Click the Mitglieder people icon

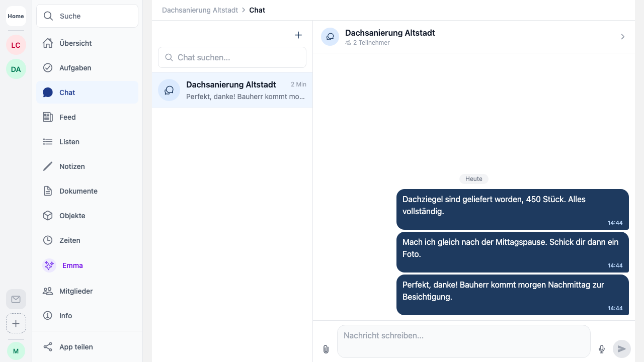48,291
